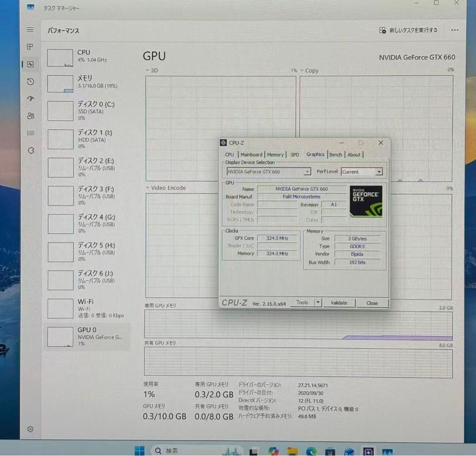Select the Performance page icon in sidebar
This screenshot has height=456, width=476.
pos(30,64)
